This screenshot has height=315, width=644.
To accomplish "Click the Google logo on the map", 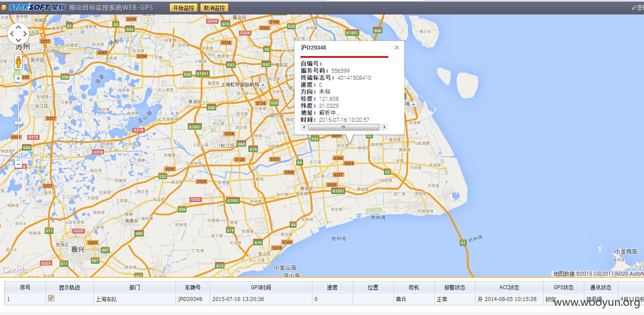I will (x=14, y=270).
